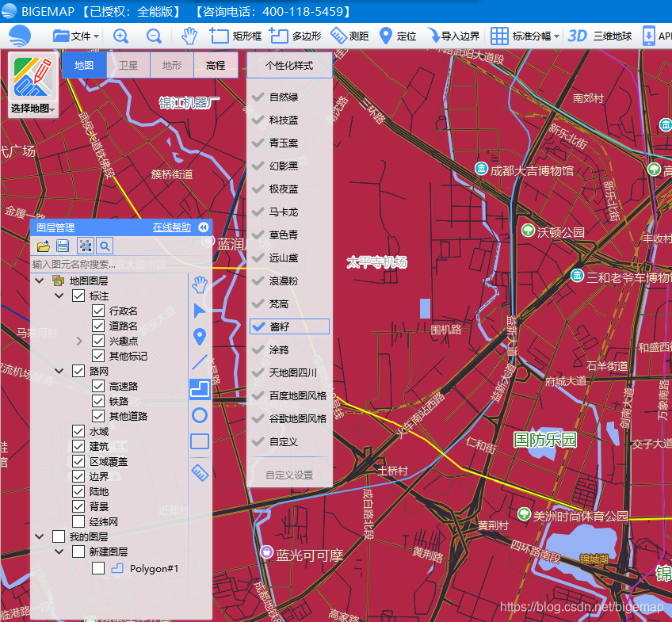
Task: Uncheck the 道路名 checkbox
Action: [98, 326]
